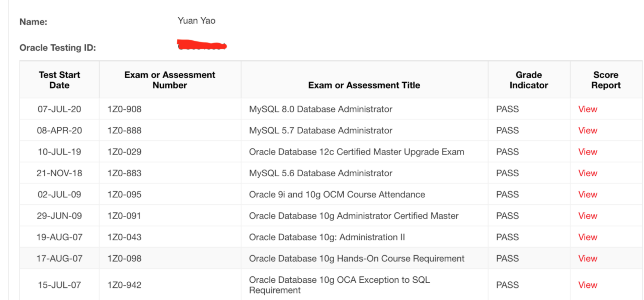Image resolution: width=644 pixels, height=300 pixels.
Task: Click the Grade Indicator column header
Action: coord(529,80)
